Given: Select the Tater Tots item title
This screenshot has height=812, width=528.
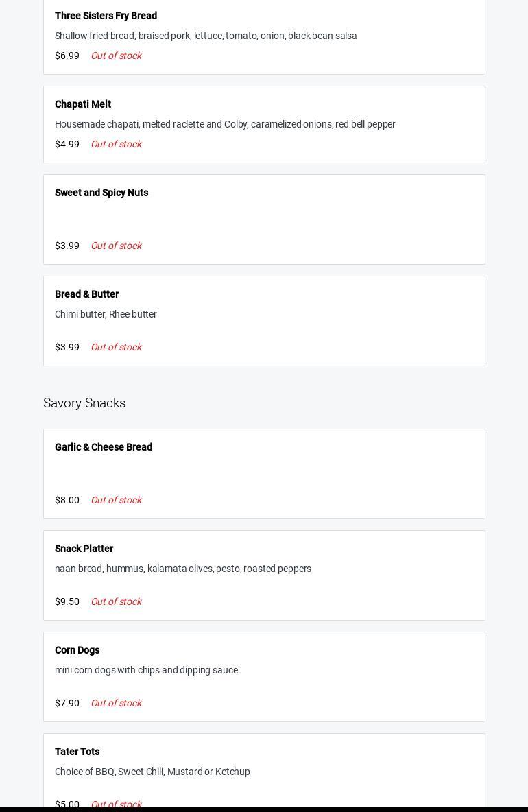Looking at the screenshot, I should pos(77,752).
